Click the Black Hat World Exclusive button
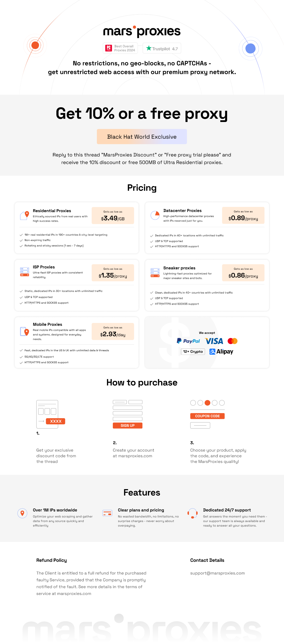This screenshot has height=644, width=284. (x=142, y=136)
